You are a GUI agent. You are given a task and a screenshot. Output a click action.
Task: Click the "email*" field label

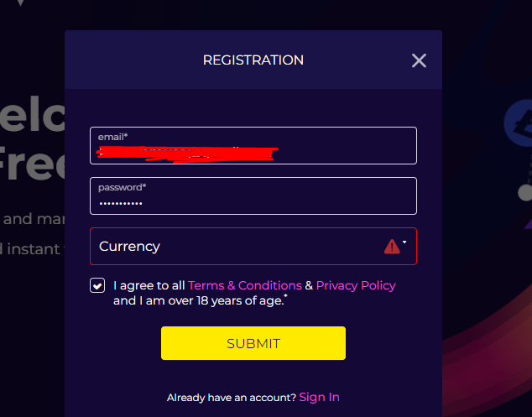(112, 137)
